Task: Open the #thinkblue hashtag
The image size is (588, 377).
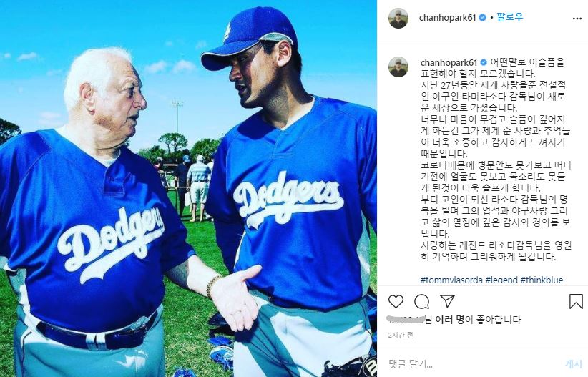Action: (x=542, y=280)
